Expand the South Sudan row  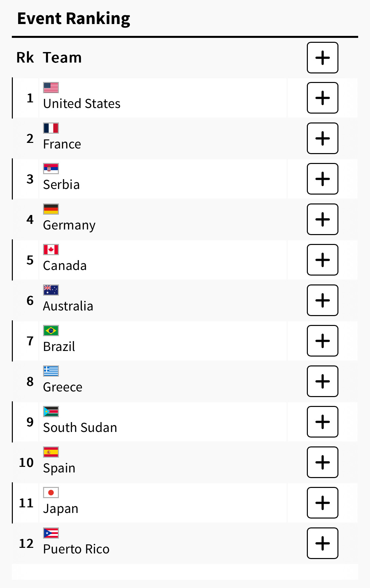tap(322, 422)
